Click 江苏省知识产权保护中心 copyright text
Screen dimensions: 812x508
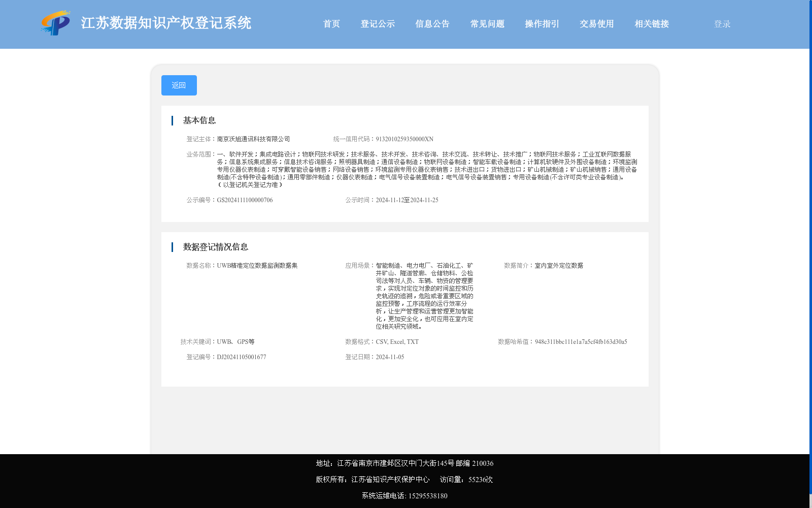pos(390,480)
